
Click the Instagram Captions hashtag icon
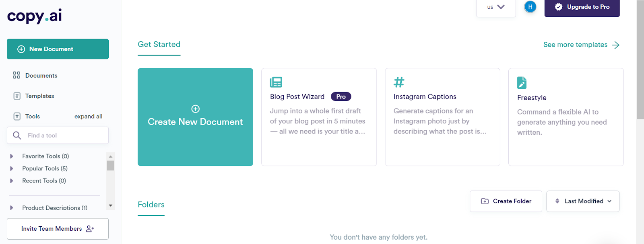(x=399, y=82)
